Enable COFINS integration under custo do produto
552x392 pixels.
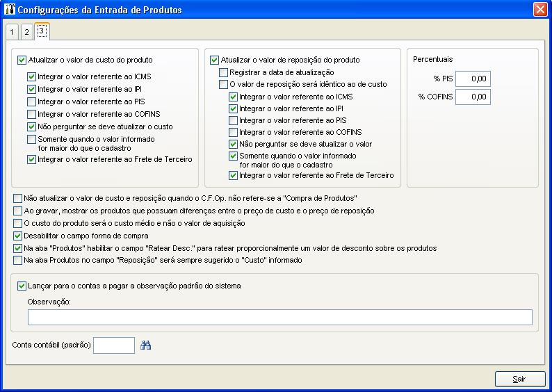(x=32, y=115)
